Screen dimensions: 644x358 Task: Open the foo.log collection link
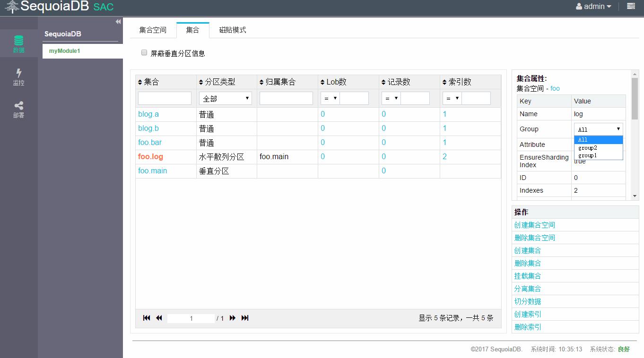pyautogui.click(x=150, y=156)
